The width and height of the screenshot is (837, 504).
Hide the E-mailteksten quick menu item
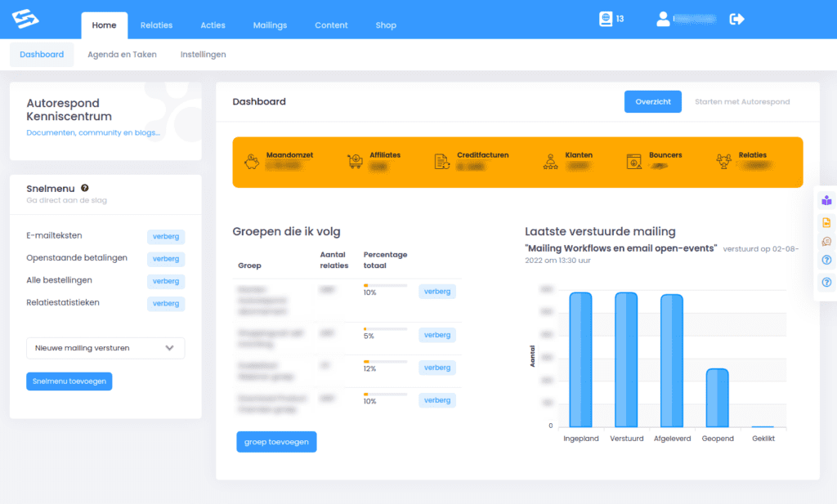coord(166,236)
